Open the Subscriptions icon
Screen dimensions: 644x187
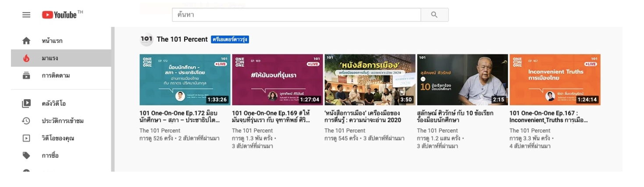click(26, 76)
